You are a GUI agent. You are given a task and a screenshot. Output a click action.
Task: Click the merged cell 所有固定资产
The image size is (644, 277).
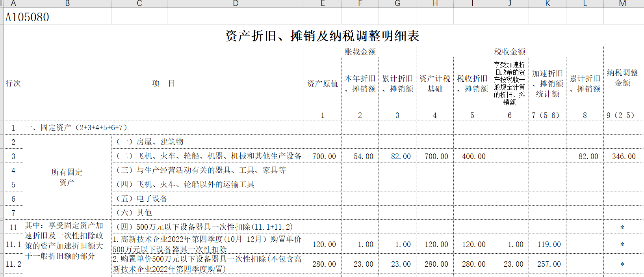(x=67, y=177)
